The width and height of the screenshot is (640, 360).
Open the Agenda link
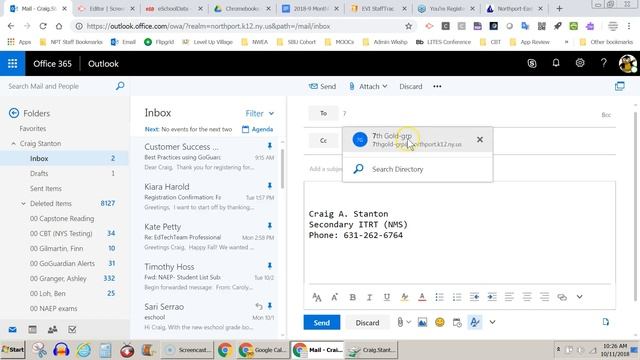point(258,129)
